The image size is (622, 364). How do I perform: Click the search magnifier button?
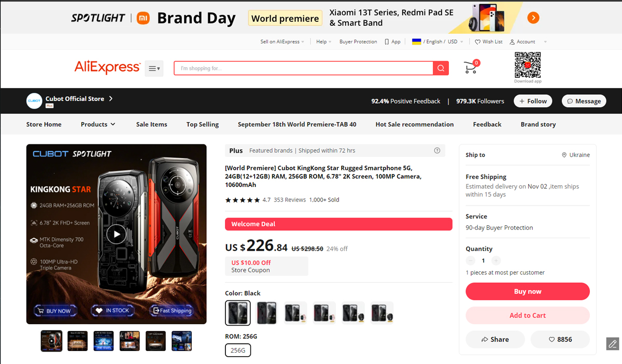tap(441, 68)
